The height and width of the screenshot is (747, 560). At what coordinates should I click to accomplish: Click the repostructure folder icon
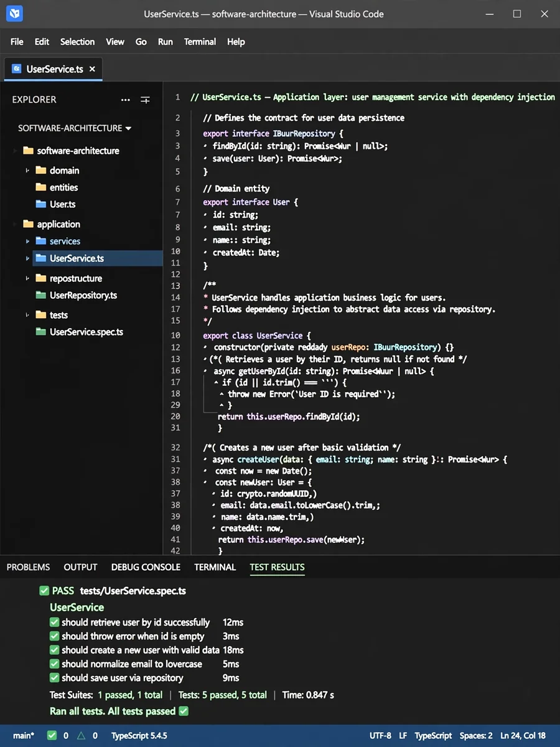point(41,278)
